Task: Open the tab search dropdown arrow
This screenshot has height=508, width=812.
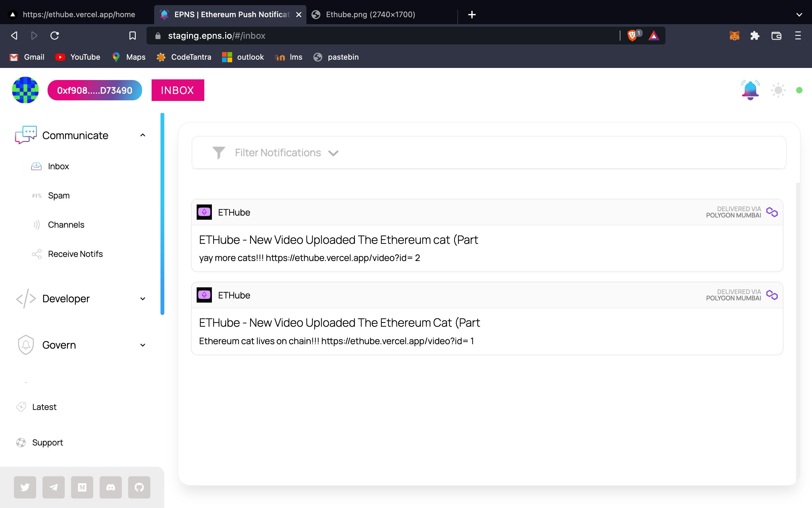Action: coord(799,15)
